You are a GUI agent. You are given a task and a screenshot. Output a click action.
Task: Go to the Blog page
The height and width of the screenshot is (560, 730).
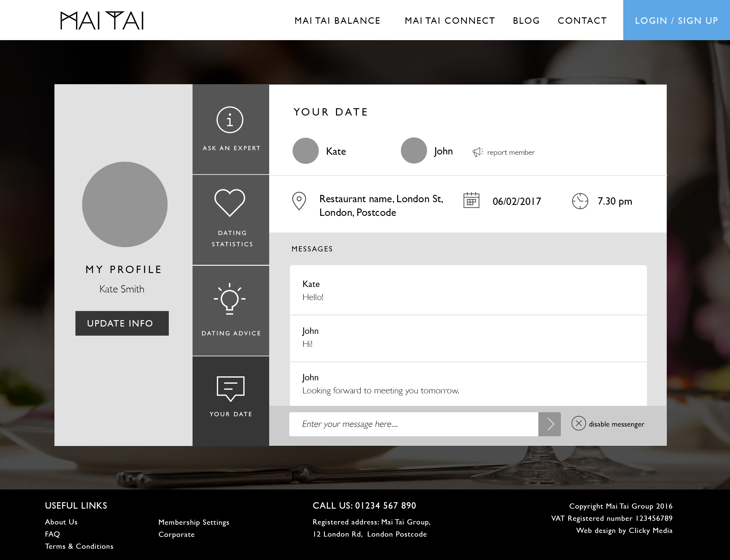526,21
